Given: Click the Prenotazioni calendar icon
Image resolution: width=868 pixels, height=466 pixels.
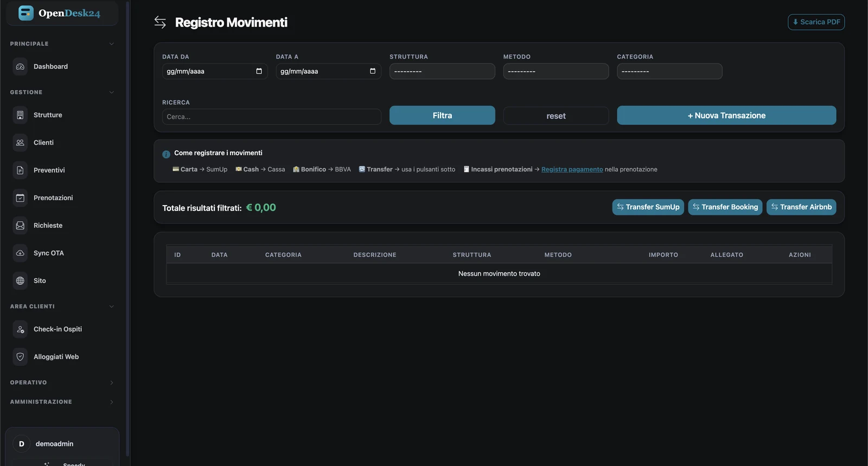Looking at the screenshot, I should click(x=20, y=198).
